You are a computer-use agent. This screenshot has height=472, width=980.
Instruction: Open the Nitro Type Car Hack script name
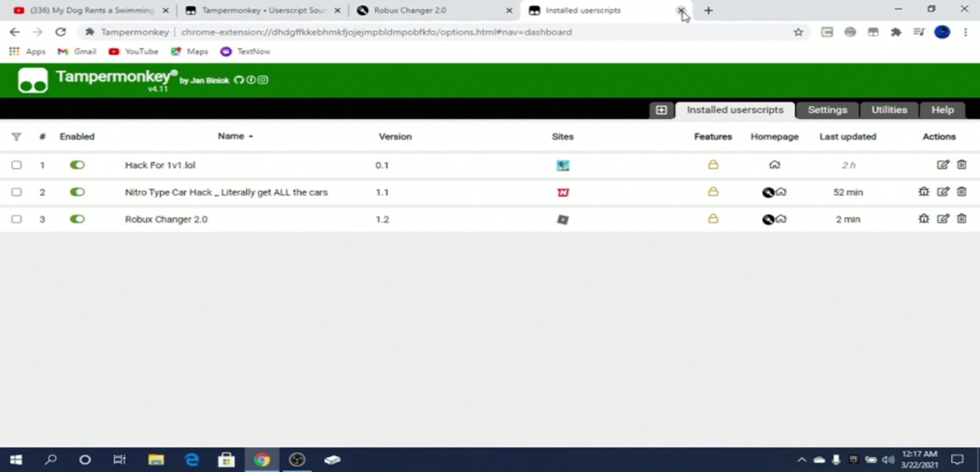(226, 192)
